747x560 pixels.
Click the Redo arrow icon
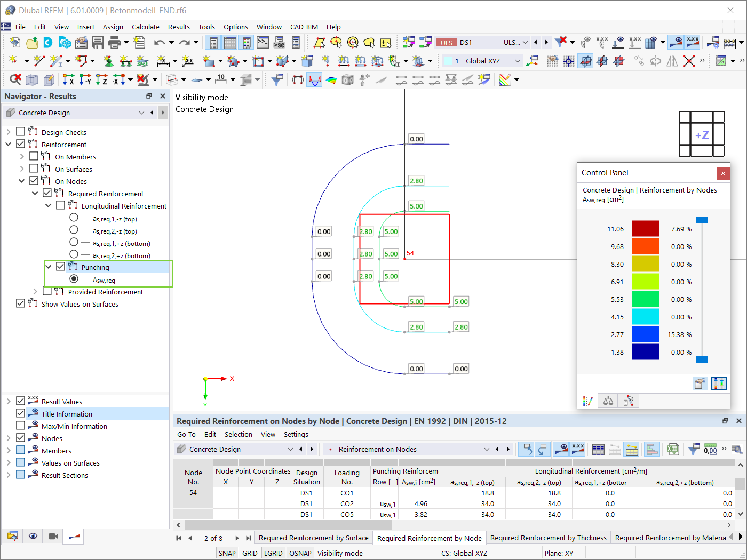tap(184, 42)
